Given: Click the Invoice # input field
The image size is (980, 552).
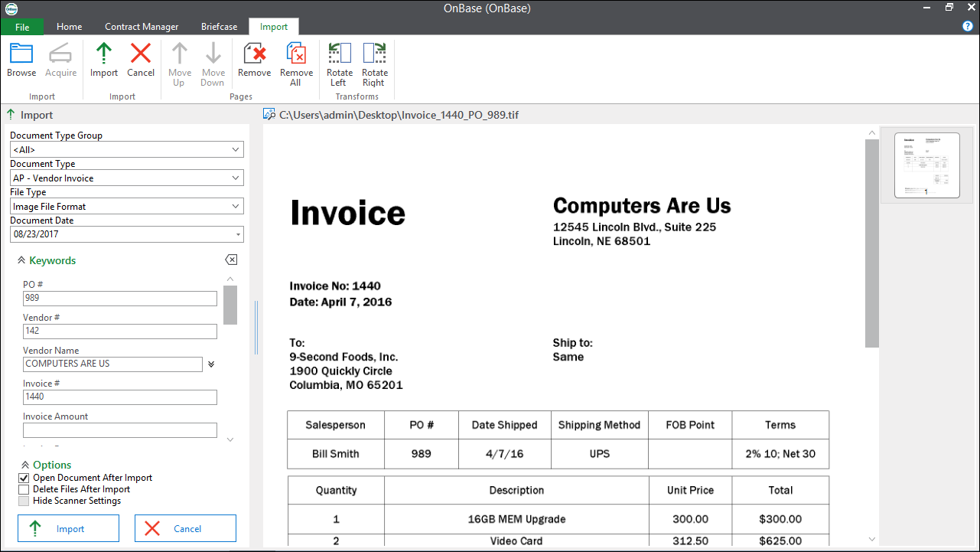Looking at the screenshot, I should pyautogui.click(x=120, y=397).
